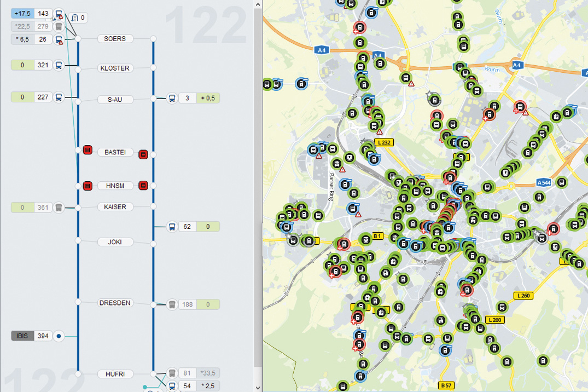Toggle the right red blockage marker at HNSM
588x392 pixels.
tap(143, 186)
